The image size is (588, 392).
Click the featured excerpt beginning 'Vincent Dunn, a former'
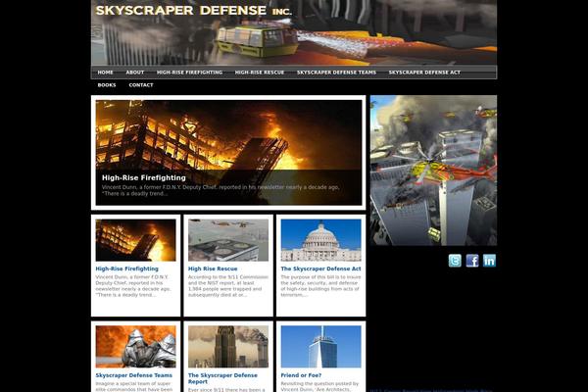coord(220,190)
